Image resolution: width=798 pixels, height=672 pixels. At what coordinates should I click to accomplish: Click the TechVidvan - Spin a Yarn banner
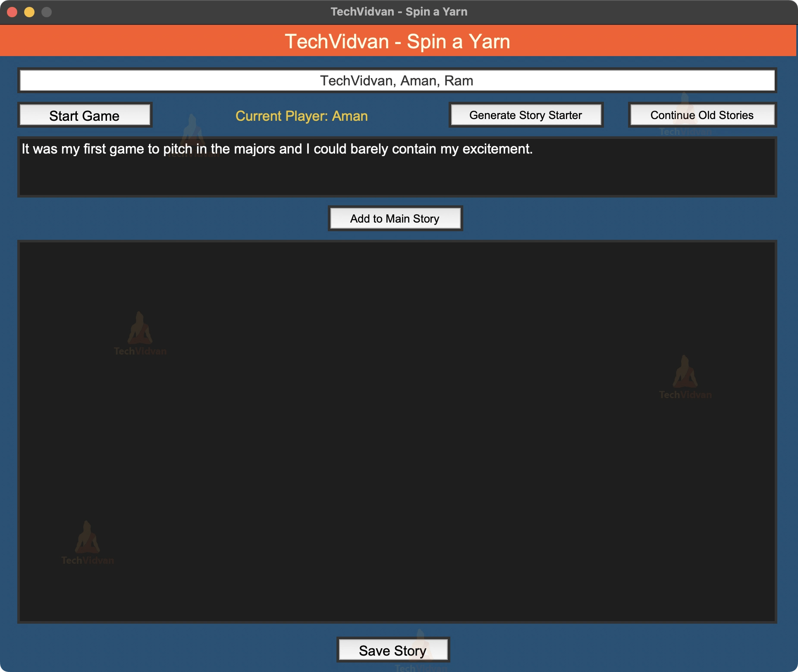point(399,41)
